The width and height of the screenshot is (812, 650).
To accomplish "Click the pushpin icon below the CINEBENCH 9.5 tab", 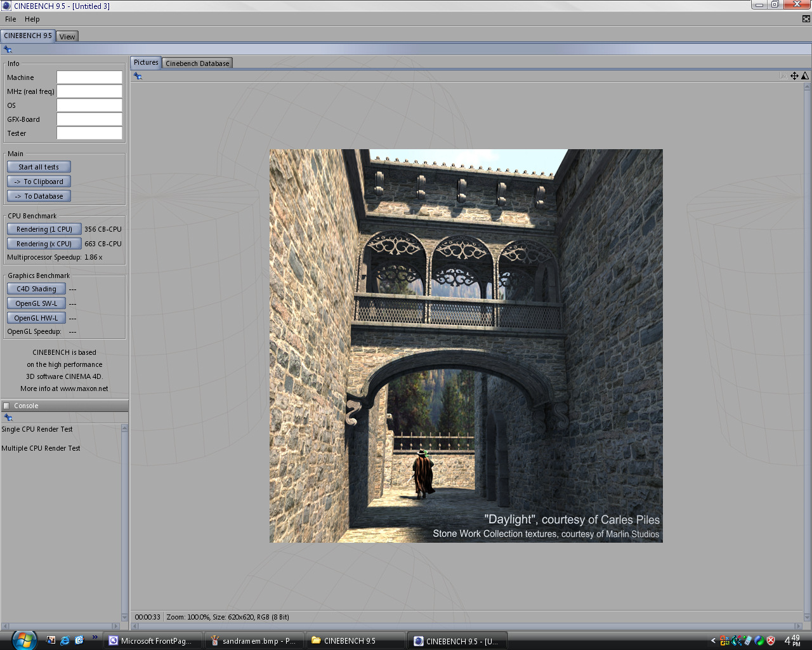I will (8, 50).
